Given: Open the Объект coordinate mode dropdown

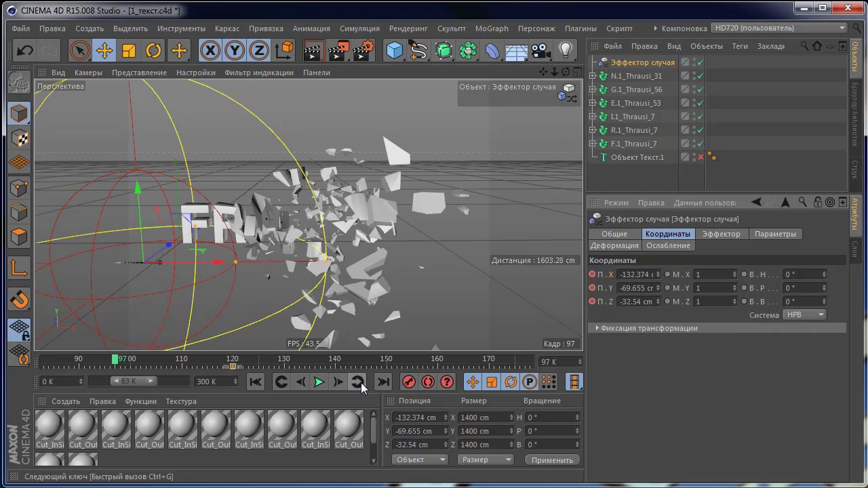Looking at the screenshot, I should pyautogui.click(x=420, y=460).
